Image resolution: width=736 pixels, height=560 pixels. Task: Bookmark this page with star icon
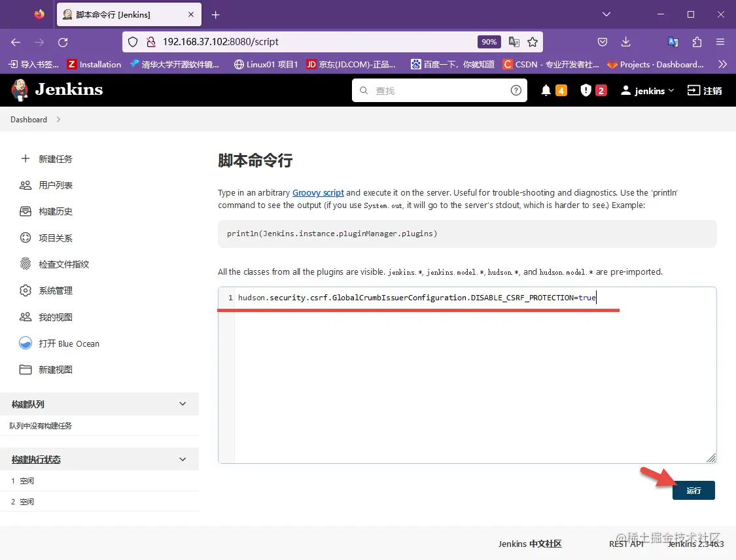pyautogui.click(x=533, y=42)
